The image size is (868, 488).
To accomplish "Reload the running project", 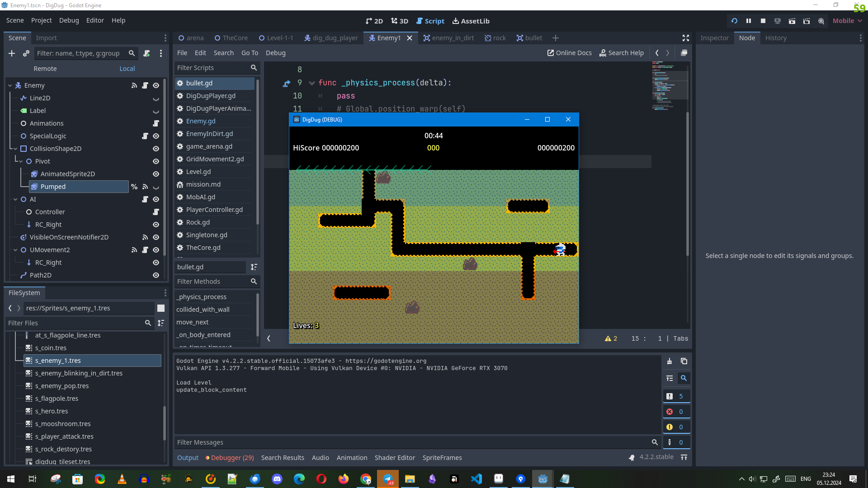I will tap(734, 21).
